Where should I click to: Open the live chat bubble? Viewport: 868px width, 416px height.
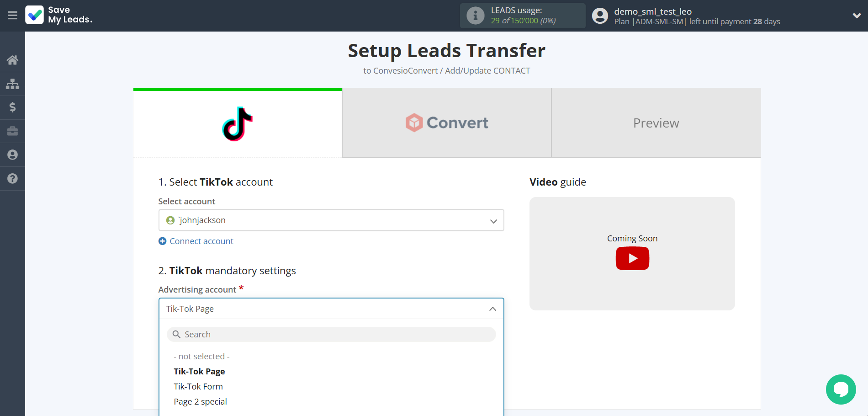click(841, 389)
